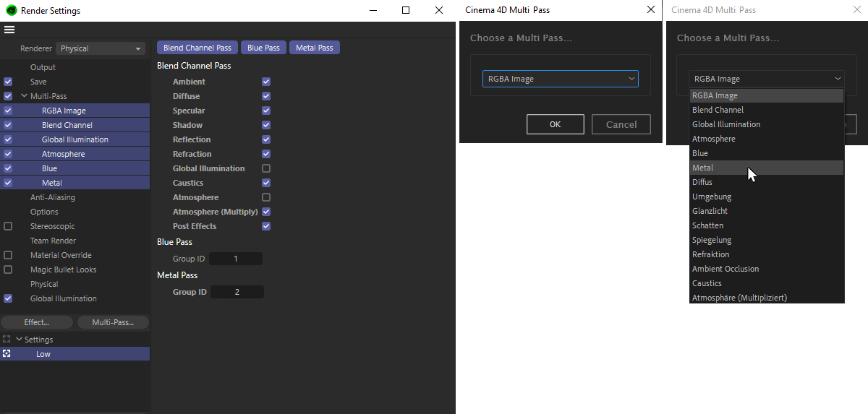Toggle the closed RGBA Image dropdown in second dialog
The image size is (868, 414).
[x=767, y=79]
